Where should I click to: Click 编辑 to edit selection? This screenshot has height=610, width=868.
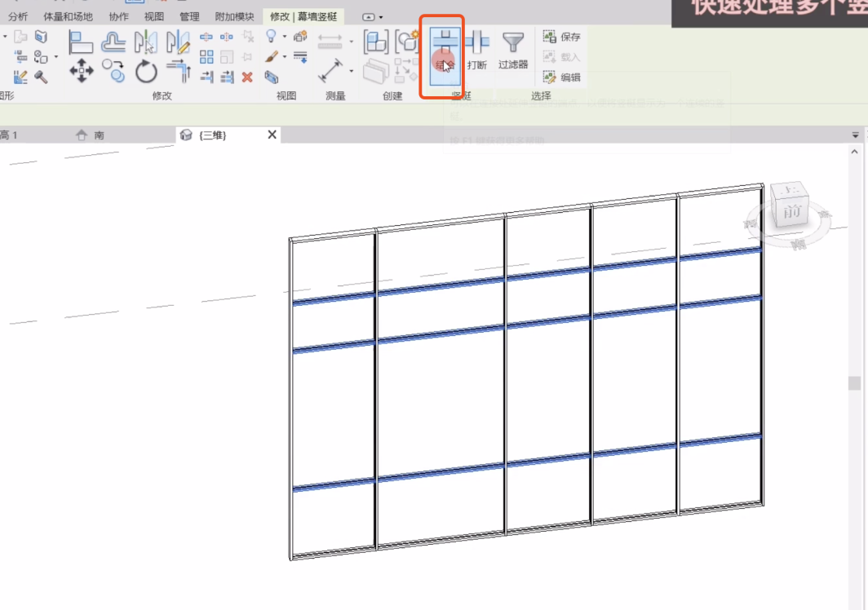[x=562, y=77]
